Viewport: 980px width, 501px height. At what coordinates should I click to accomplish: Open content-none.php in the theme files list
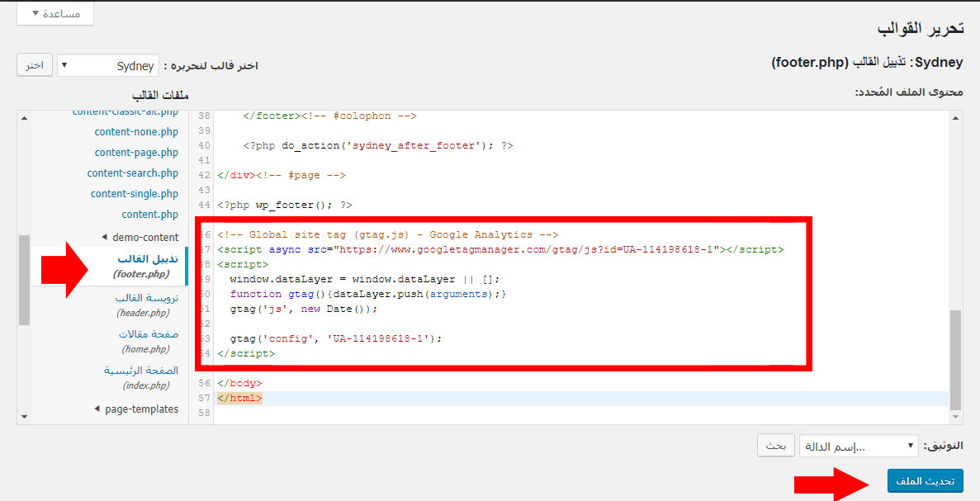coord(136,132)
